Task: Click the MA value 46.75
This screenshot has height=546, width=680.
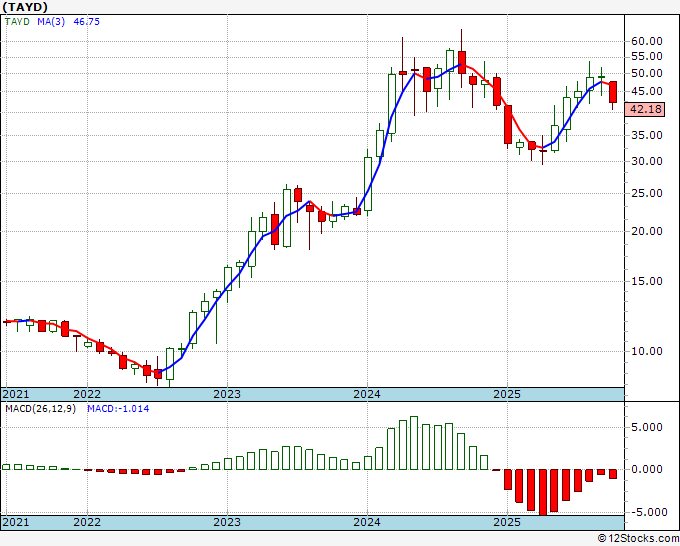Action: click(86, 22)
